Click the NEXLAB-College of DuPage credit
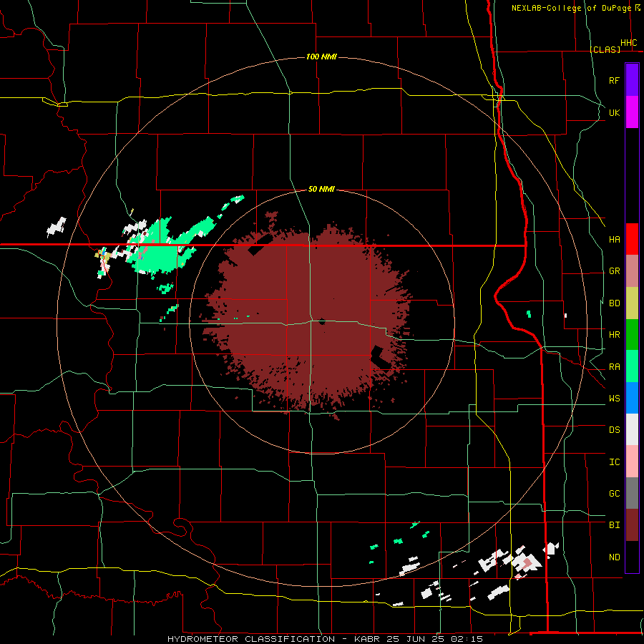The image size is (644, 644). point(571,8)
